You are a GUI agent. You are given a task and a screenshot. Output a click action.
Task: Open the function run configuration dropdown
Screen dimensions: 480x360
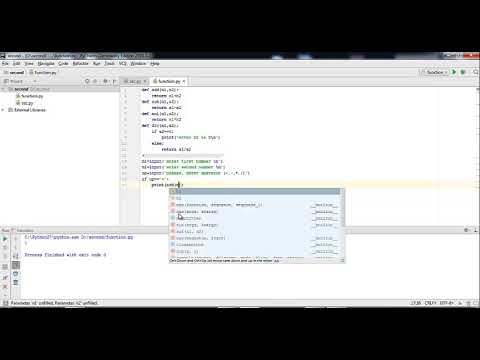tap(434, 72)
